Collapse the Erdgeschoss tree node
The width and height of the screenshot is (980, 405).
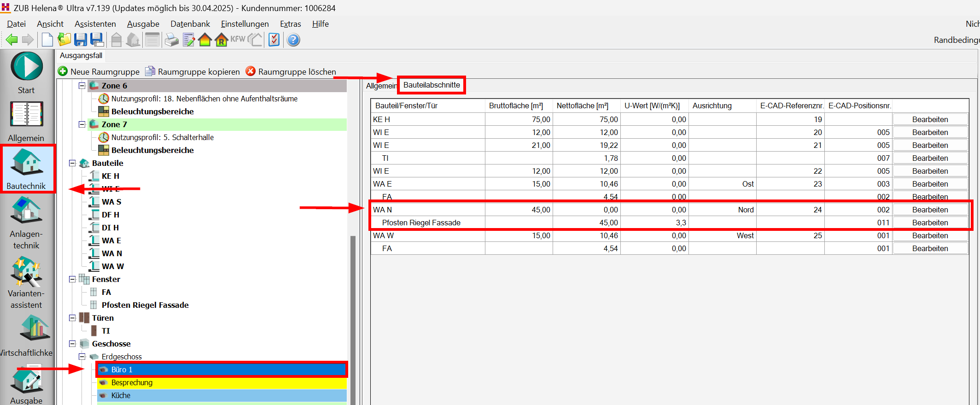point(82,357)
